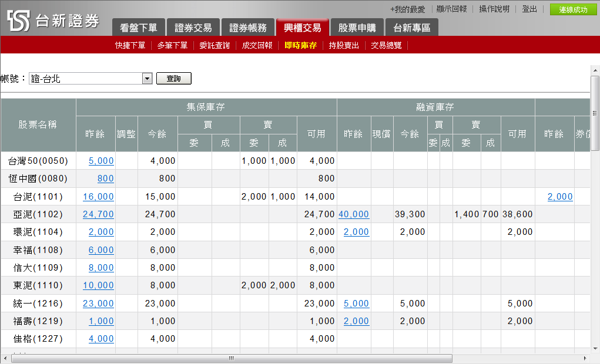
Task: Open the 證券交易 tab
Action: 193,28
